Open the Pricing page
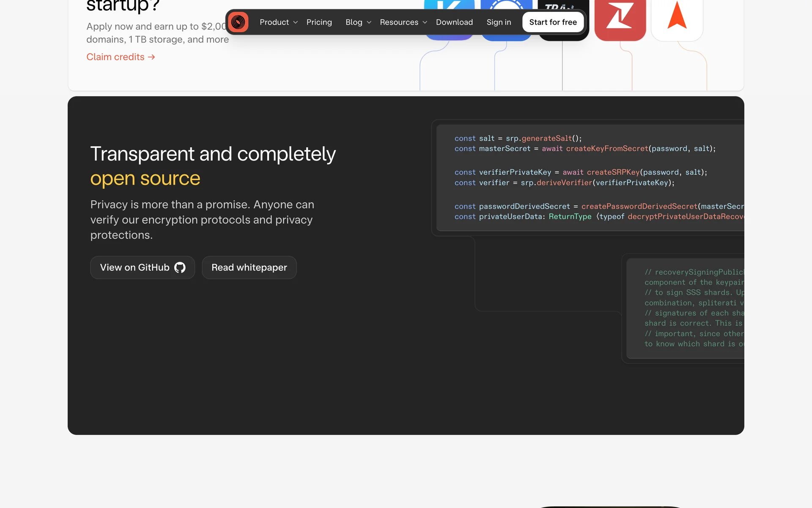 click(x=319, y=22)
